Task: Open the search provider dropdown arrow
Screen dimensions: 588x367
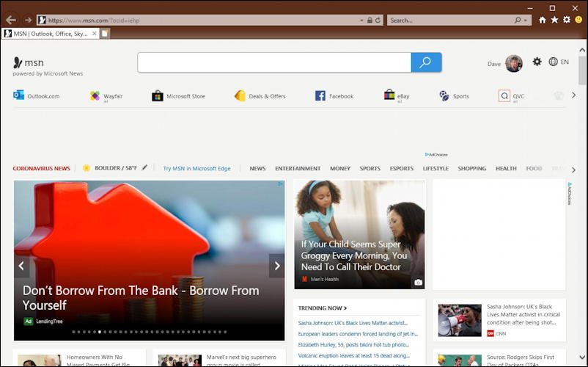Action: pyautogui.click(x=526, y=21)
